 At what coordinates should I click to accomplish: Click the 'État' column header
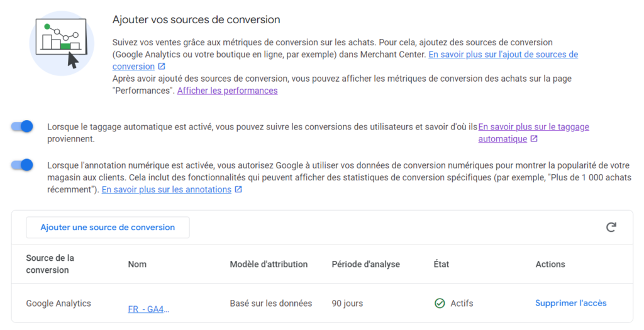(441, 264)
